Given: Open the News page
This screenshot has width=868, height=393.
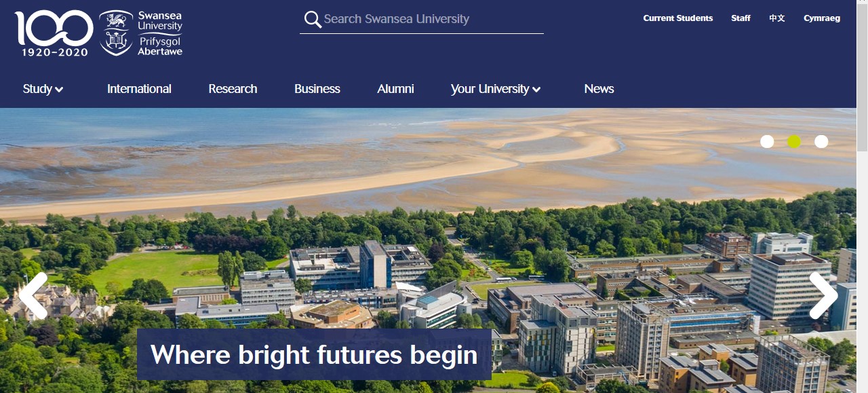Looking at the screenshot, I should click(x=599, y=89).
